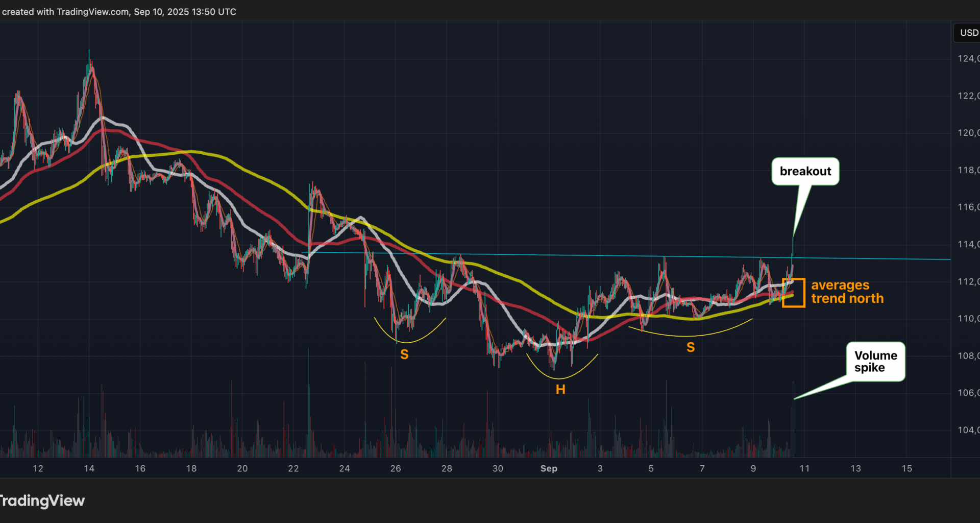Click the "averages trend north" text annotation
Viewport: 980px width, 523px height.
coord(847,292)
